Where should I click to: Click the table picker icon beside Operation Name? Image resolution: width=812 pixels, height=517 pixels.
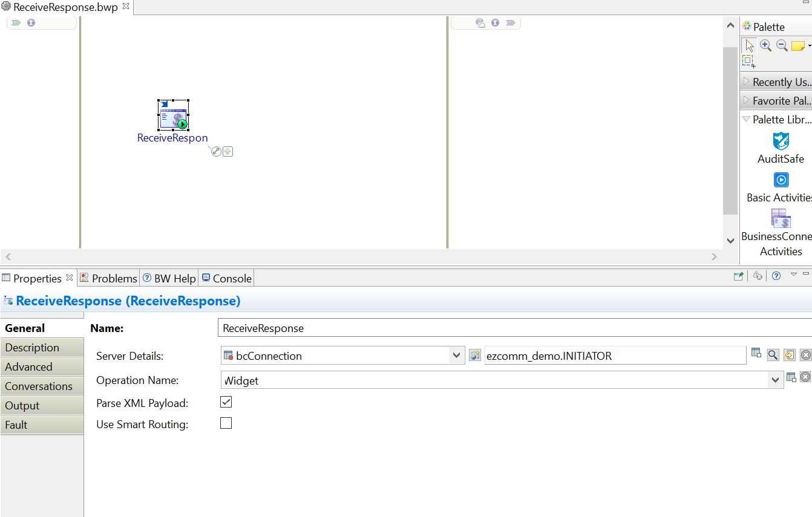(x=791, y=377)
